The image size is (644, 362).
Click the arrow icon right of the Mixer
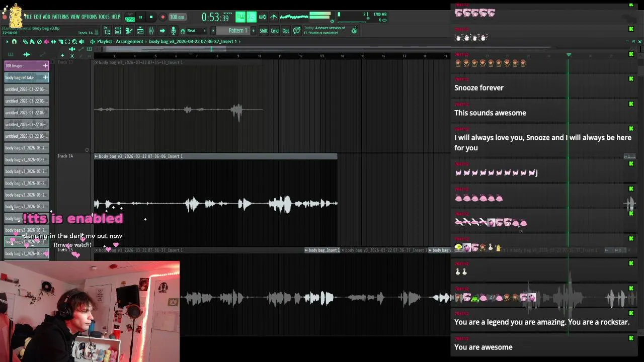[163, 31]
